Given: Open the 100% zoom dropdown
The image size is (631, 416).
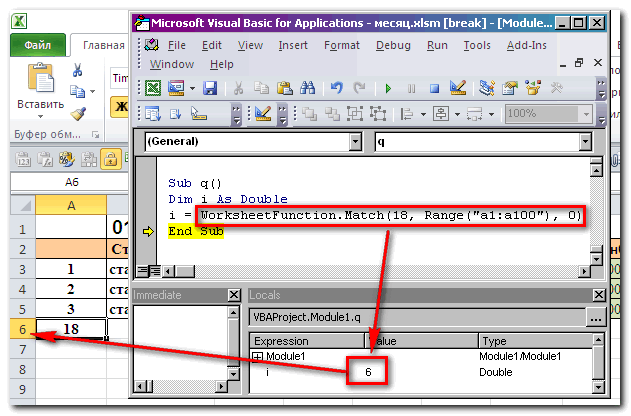Looking at the screenshot, I should 586,114.
